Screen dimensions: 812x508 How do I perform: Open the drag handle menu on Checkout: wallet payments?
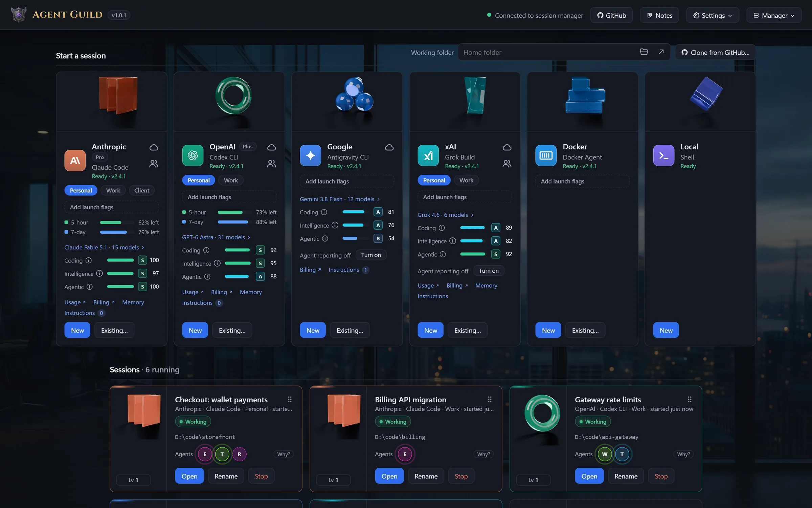(x=290, y=399)
